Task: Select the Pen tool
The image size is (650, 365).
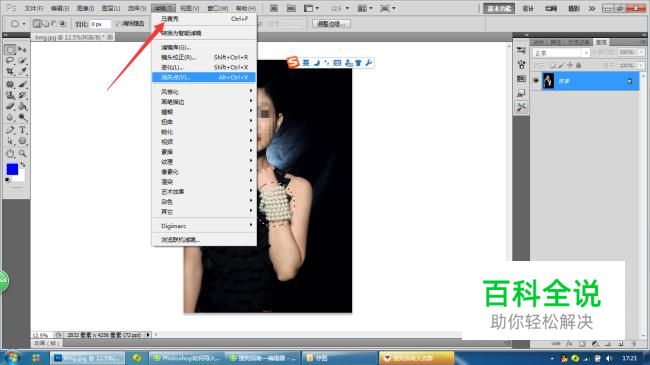Action: point(10,130)
